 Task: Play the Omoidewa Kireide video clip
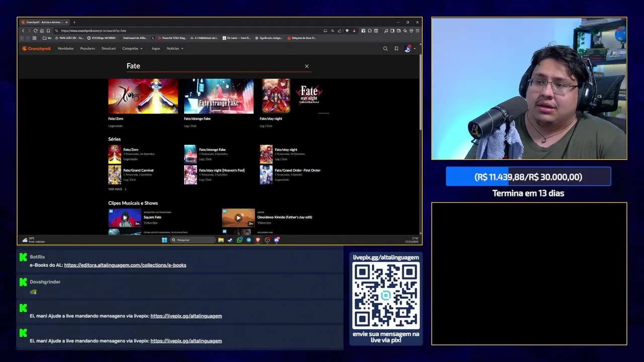tap(238, 218)
